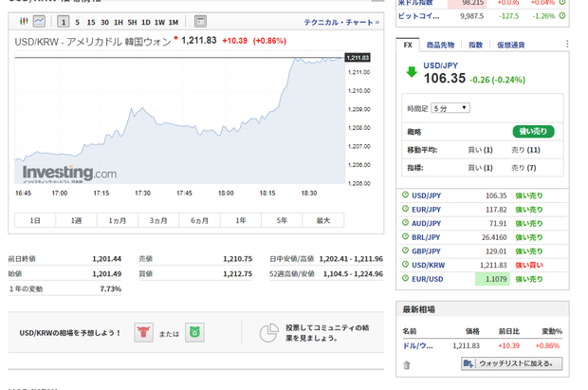Switch to candlestick chart type icon
588x390 pixels.
coord(24,22)
